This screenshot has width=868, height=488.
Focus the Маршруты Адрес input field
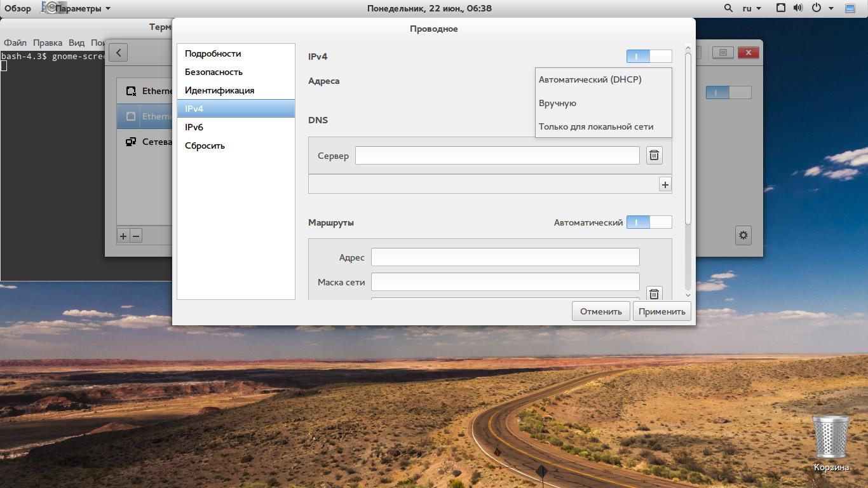(505, 257)
